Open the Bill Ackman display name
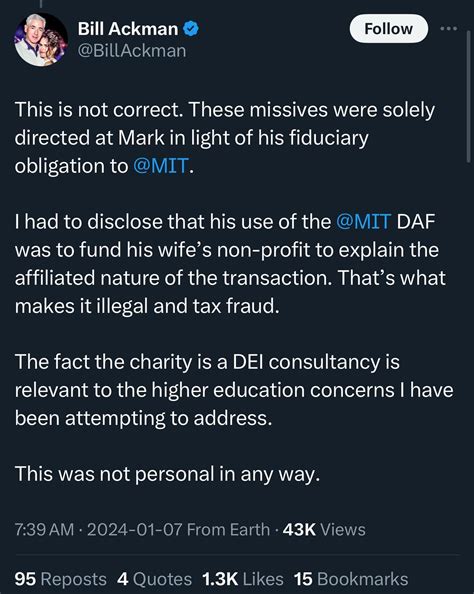 coord(128,29)
